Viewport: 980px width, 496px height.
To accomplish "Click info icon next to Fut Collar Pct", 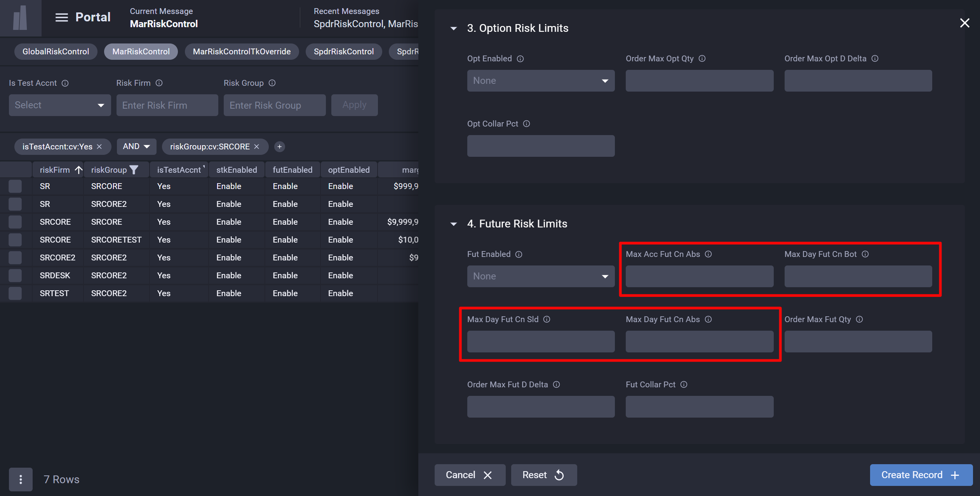I will pos(684,385).
